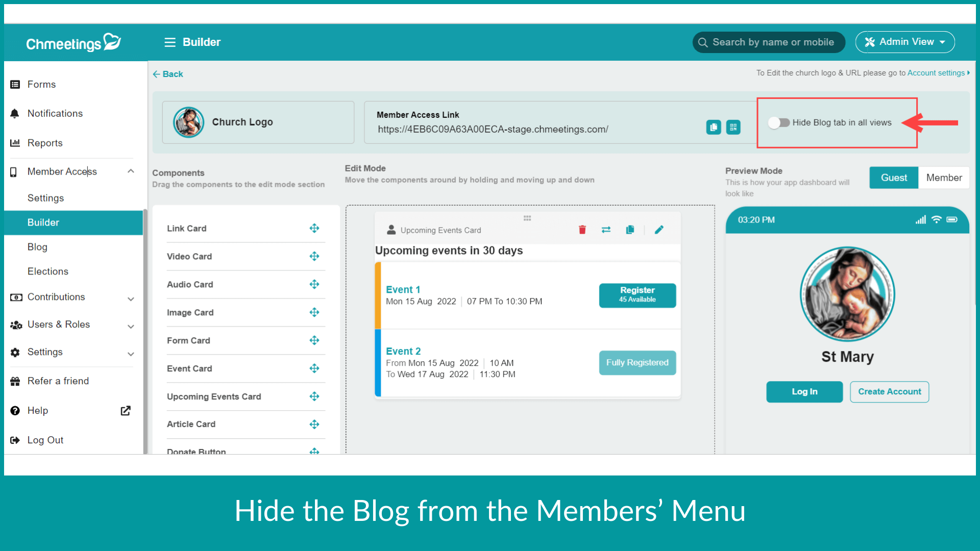Toggle the hamburger menu icon beside Builder
The height and width of the screenshot is (551, 980).
coord(170,42)
